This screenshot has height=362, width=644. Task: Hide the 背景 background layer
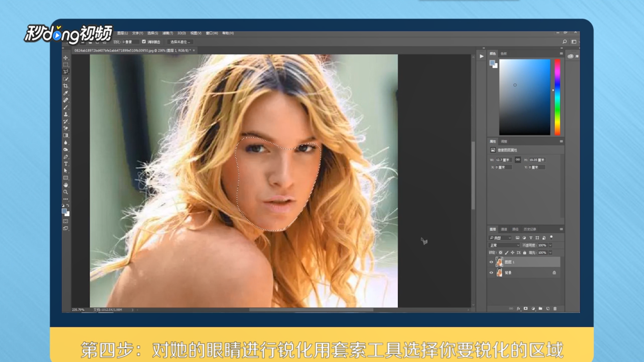pyautogui.click(x=491, y=273)
